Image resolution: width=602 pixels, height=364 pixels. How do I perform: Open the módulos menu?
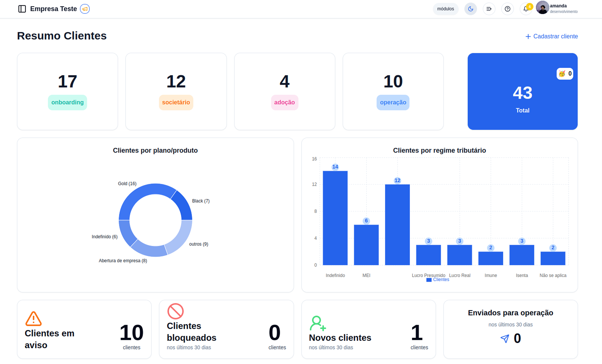coord(445,9)
